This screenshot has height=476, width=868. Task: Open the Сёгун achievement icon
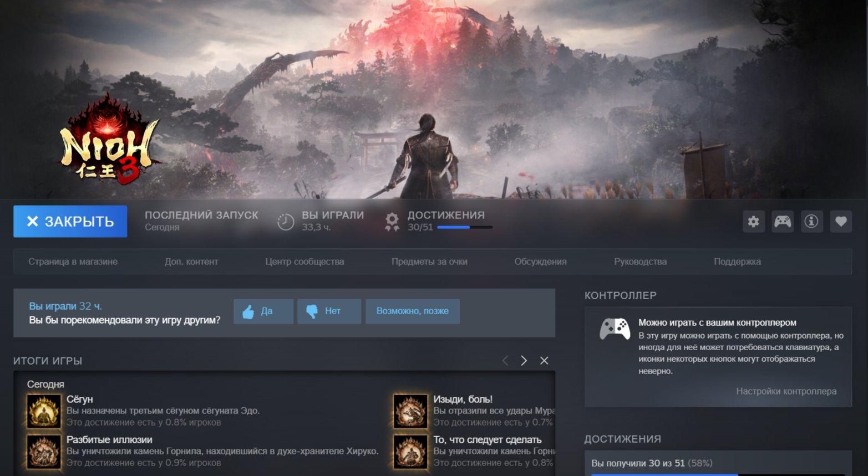coord(44,411)
